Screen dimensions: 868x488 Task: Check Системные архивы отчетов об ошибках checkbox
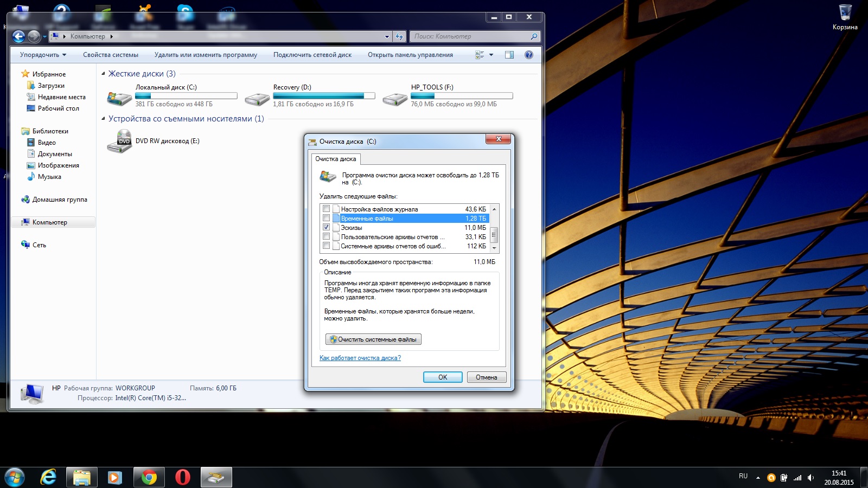point(326,246)
